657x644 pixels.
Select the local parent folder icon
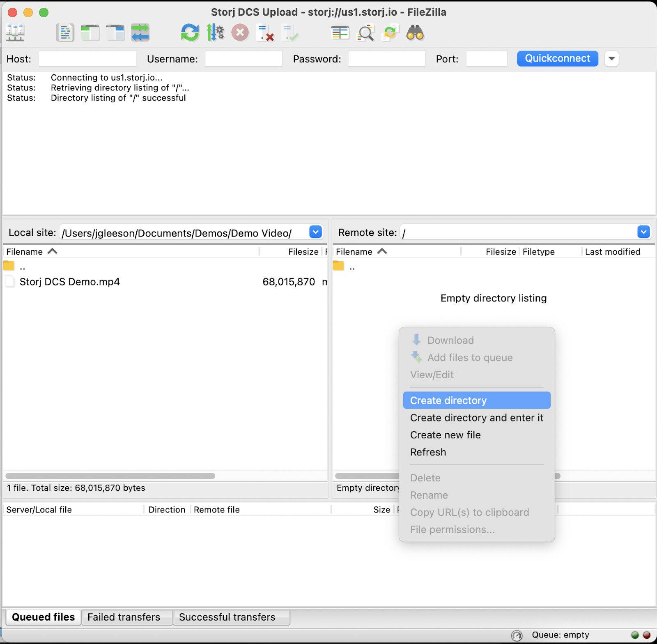pos(9,266)
